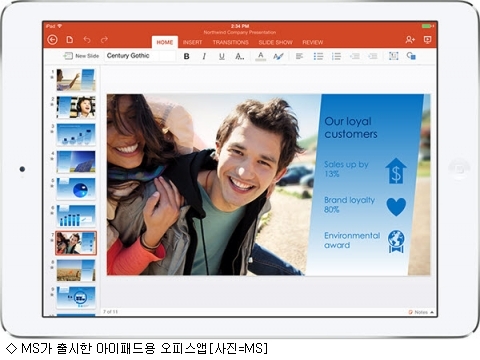Toggle Bold formatting
This screenshot has width=480, height=360.
pyautogui.click(x=187, y=56)
